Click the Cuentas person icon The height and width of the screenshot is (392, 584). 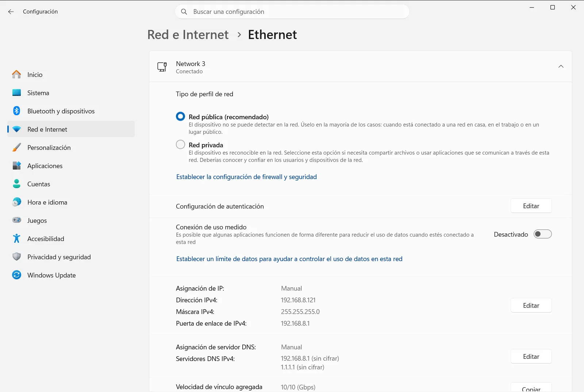(16, 184)
